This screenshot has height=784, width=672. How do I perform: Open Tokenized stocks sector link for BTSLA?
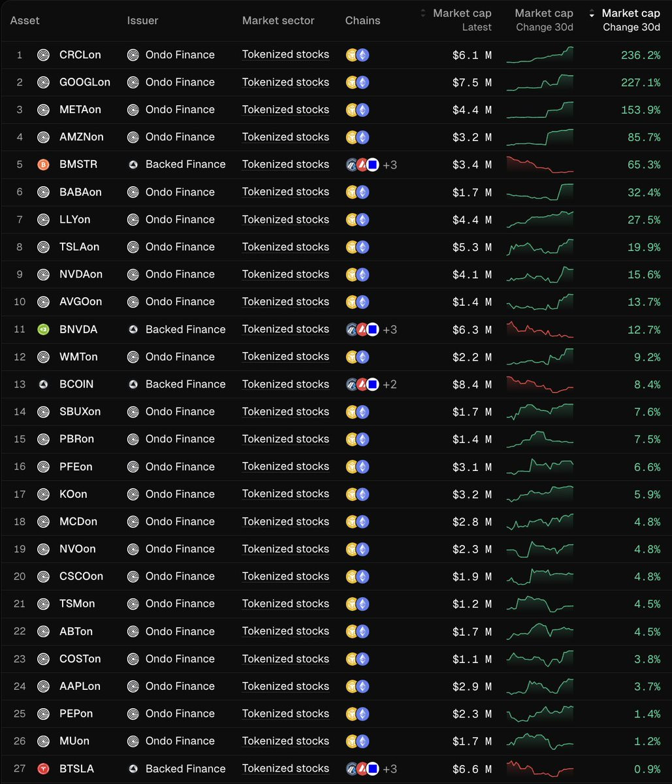click(x=285, y=769)
